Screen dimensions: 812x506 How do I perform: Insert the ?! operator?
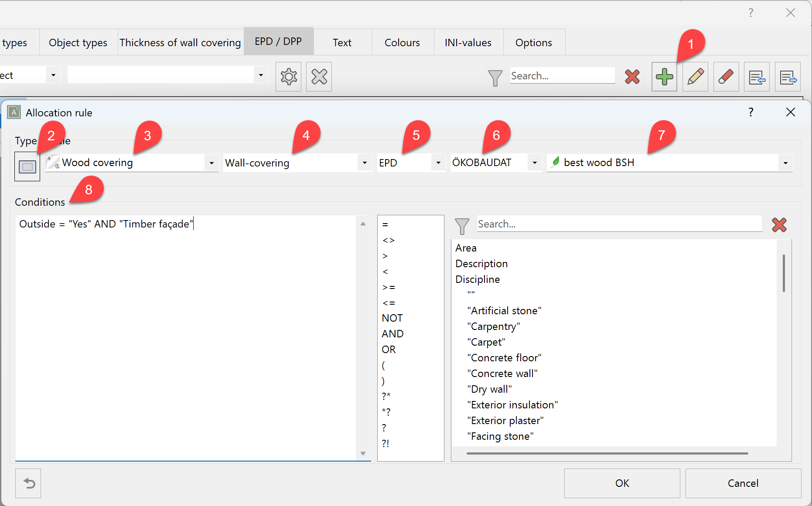(x=386, y=443)
